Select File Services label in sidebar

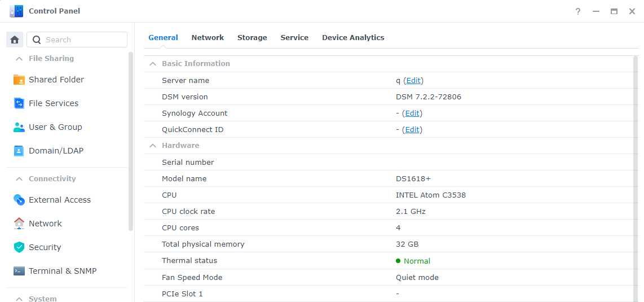(54, 103)
